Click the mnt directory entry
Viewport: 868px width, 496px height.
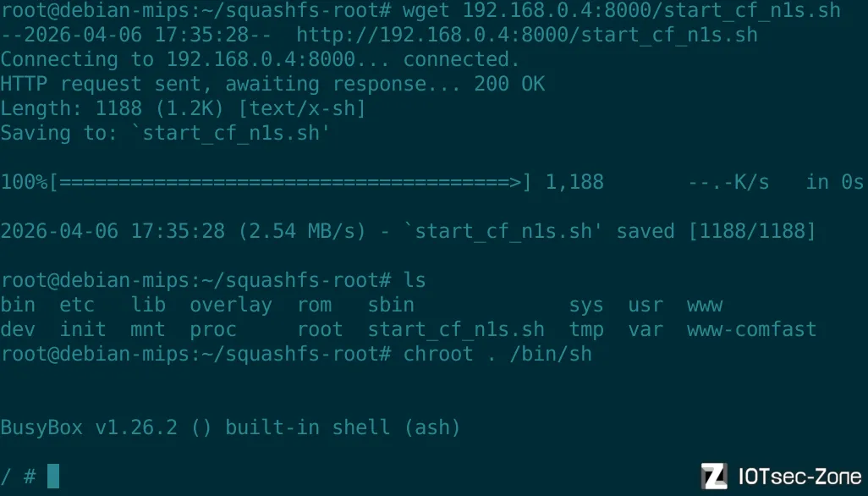pos(147,329)
